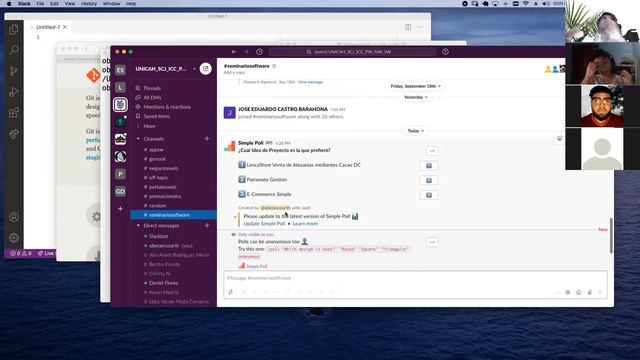Image resolution: width=640 pixels, height=360 pixels.
Task: Open Today date dropdown
Action: 416,131
